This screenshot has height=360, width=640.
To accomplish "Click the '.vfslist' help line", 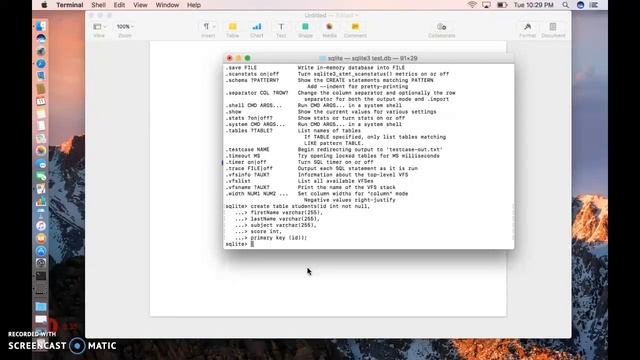I will [x=299, y=181].
